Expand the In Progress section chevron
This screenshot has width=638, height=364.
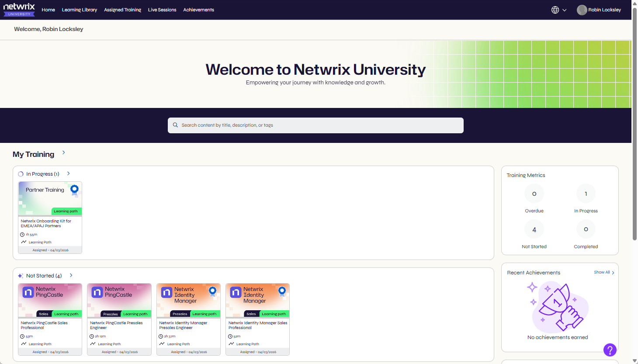pyautogui.click(x=68, y=173)
